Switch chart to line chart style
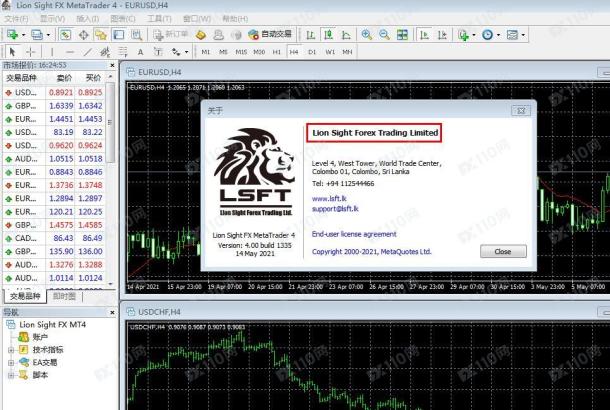Screen dimensions: 610x410 point(346,35)
